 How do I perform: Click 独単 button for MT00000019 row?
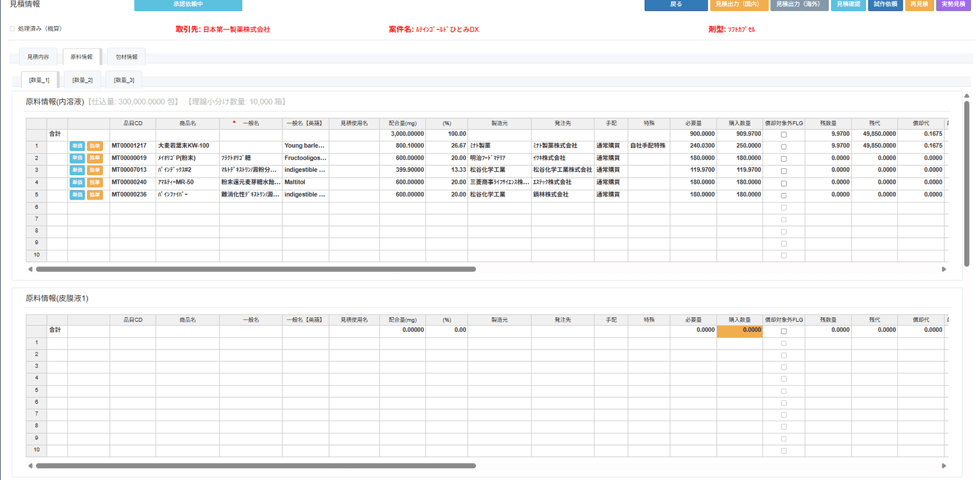[x=94, y=158]
